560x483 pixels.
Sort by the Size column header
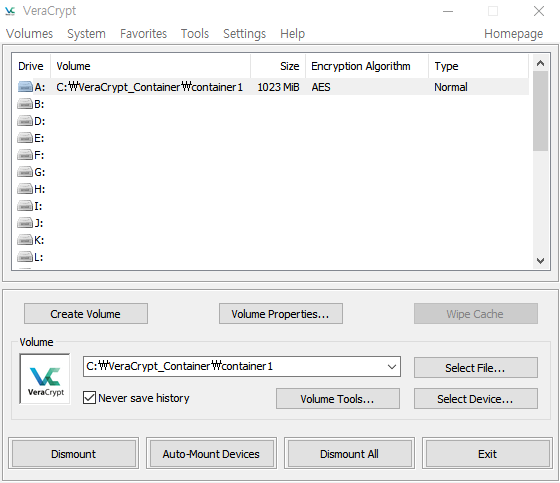[x=278, y=66]
